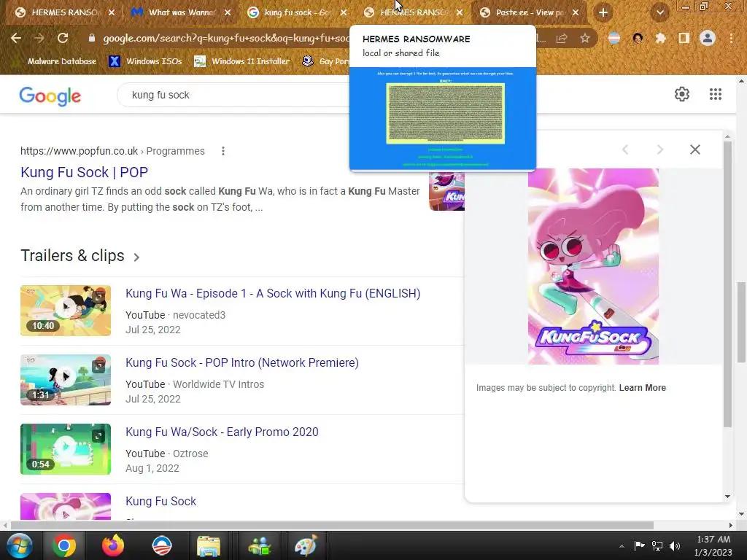Open the Gay Porn bookmark

coord(326,61)
